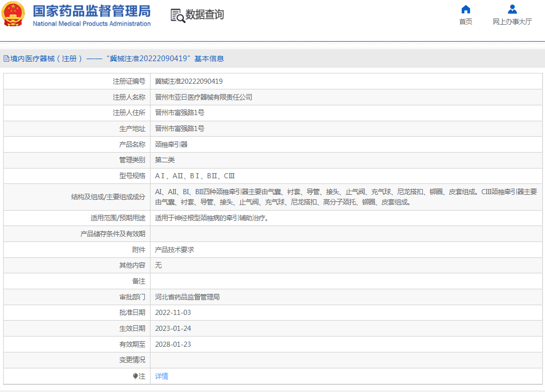Click the 型号规格 row label
The image size is (545, 392).
click(132, 176)
